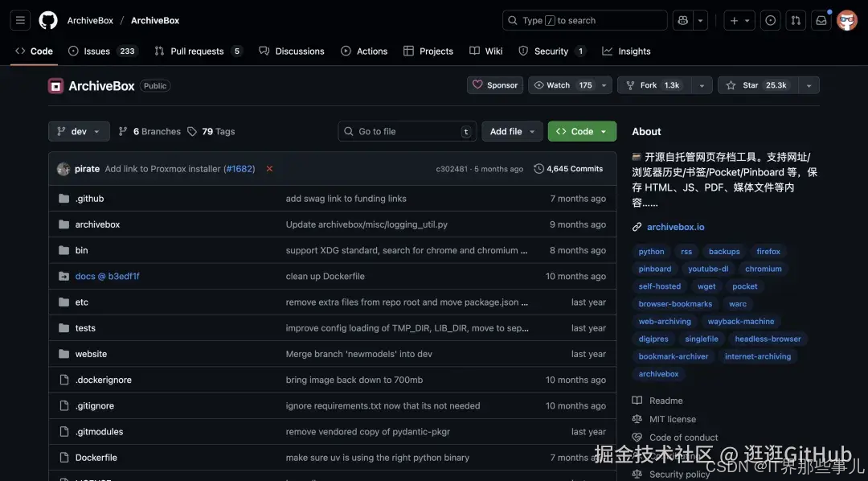Open the Projects tab
Image resolution: width=868 pixels, height=481 pixels.
pos(428,51)
